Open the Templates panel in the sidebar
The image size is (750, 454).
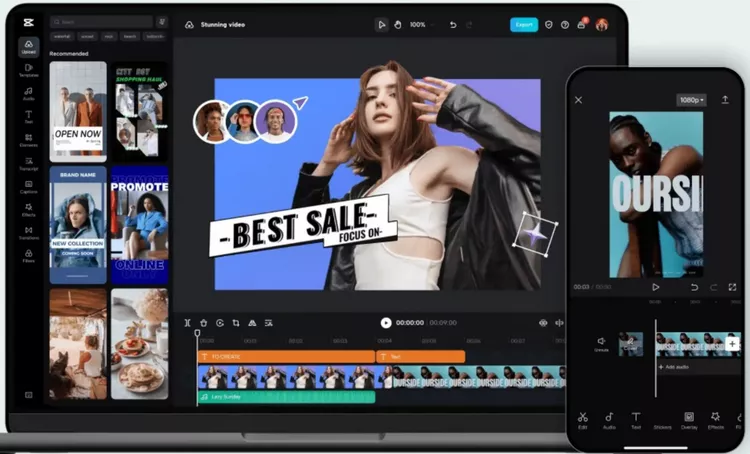29,70
